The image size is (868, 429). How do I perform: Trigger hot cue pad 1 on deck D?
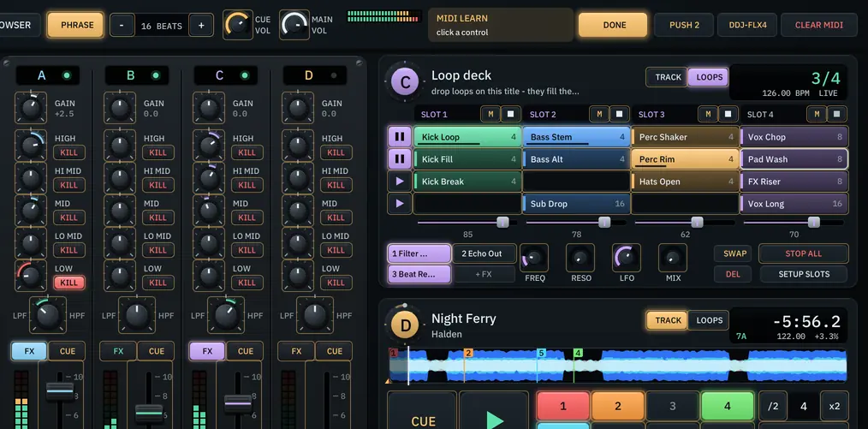(563, 406)
